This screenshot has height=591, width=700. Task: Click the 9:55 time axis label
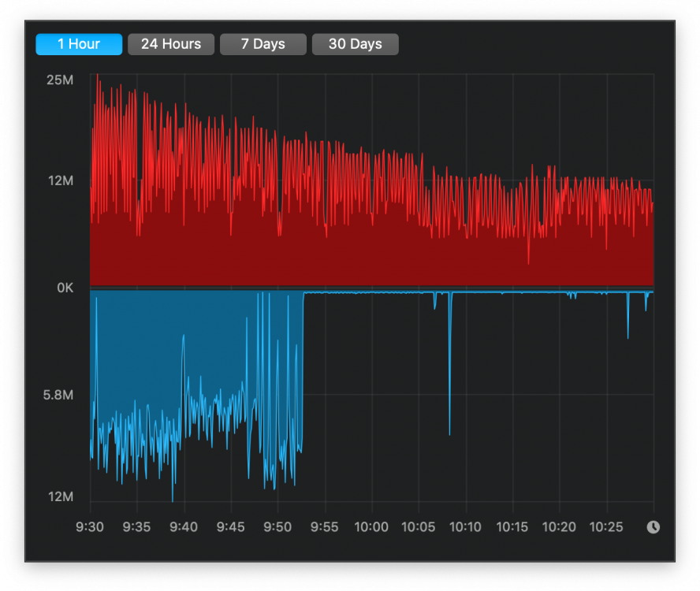[x=325, y=527]
